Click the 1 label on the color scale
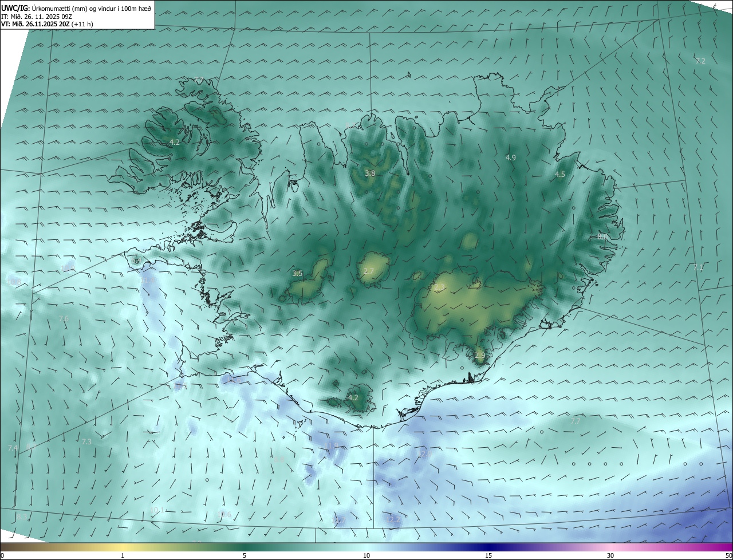733x560 pixels. click(123, 555)
